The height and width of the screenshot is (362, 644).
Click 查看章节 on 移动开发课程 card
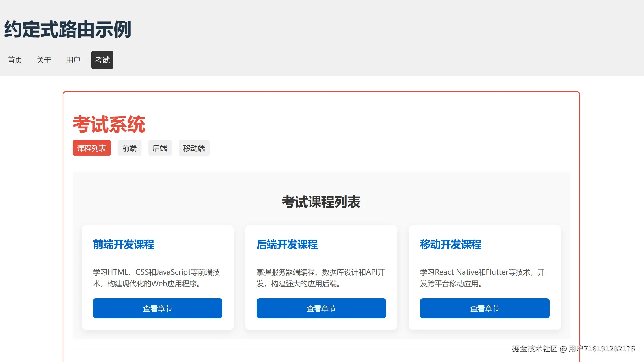[484, 308]
